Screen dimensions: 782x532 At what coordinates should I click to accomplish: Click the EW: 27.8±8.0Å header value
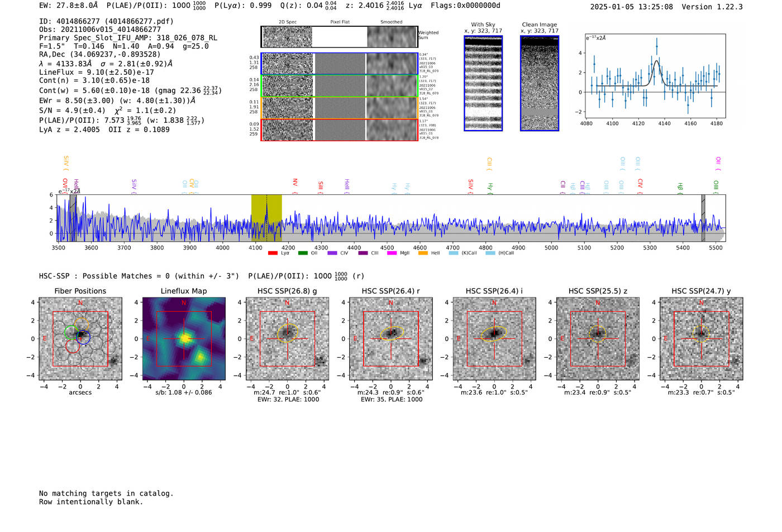pyautogui.click(x=69, y=6)
